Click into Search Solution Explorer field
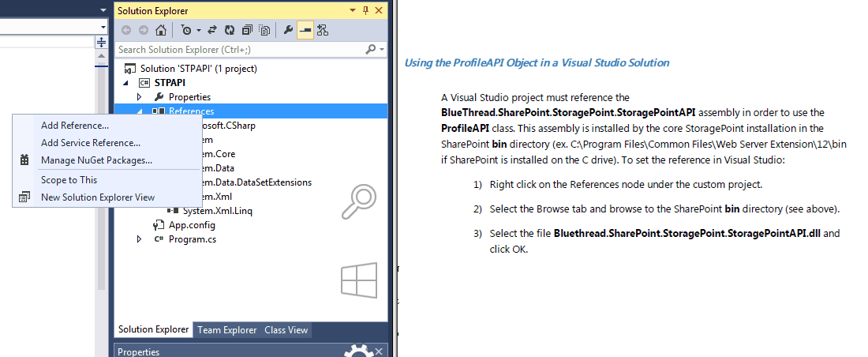 [x=240, y=49]
